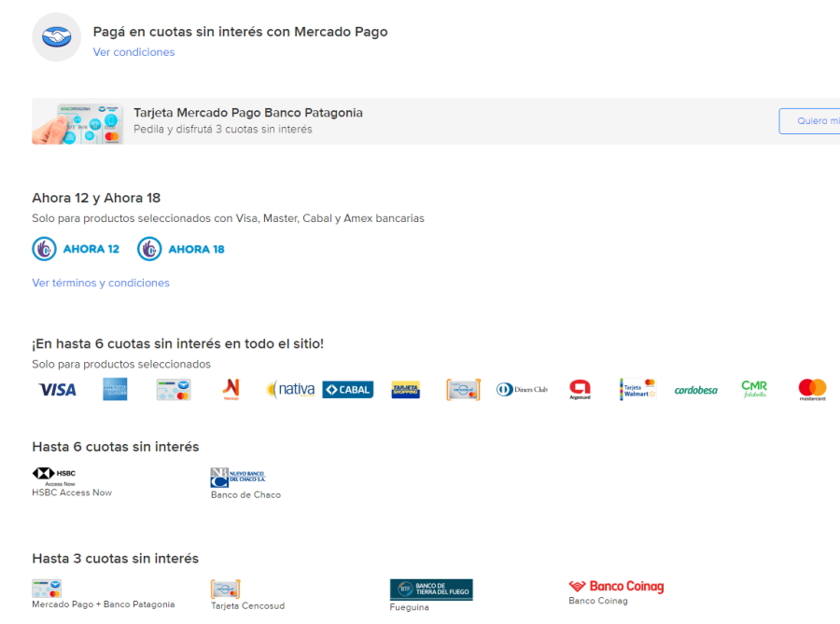840x624 pixels.
Task: Click the Naranja card logo
Action: (x=231, y=390)
